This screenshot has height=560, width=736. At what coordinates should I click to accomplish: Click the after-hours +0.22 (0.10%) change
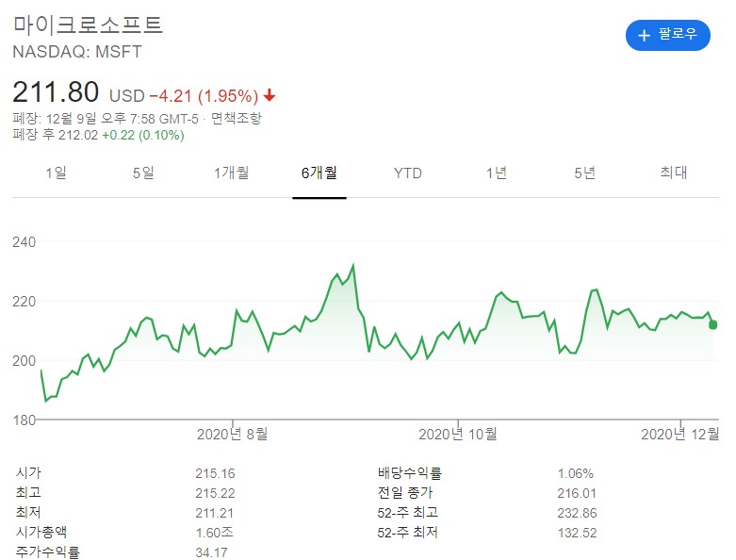143,135
